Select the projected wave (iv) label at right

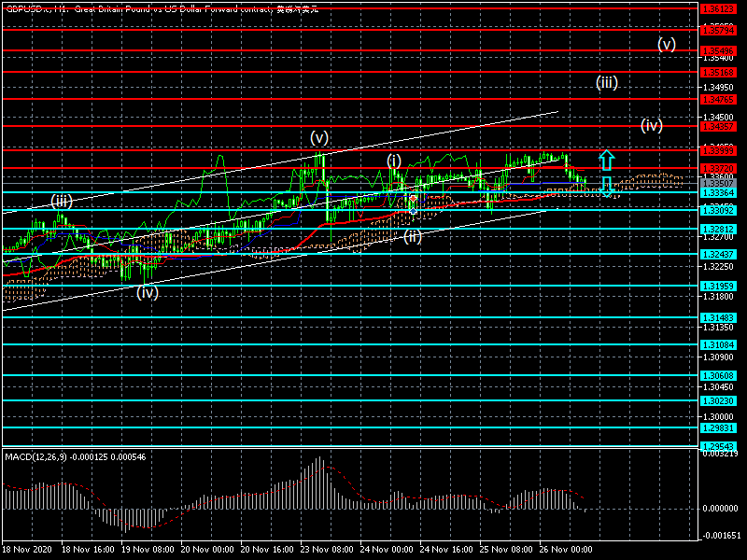pyautogui.click(x=651, y=124)
